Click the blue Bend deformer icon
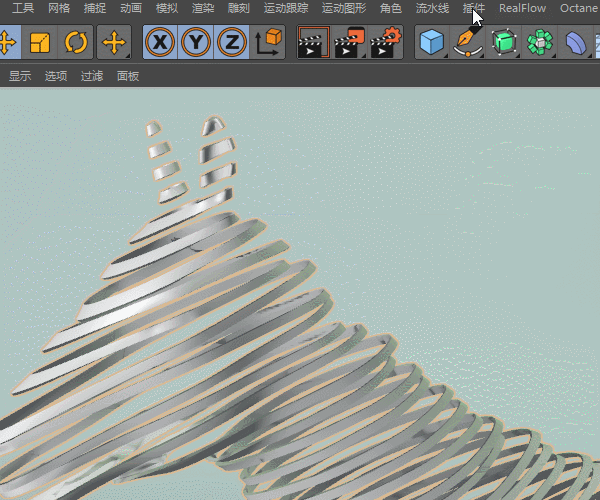The image size is (600, 500). point(576,42)
